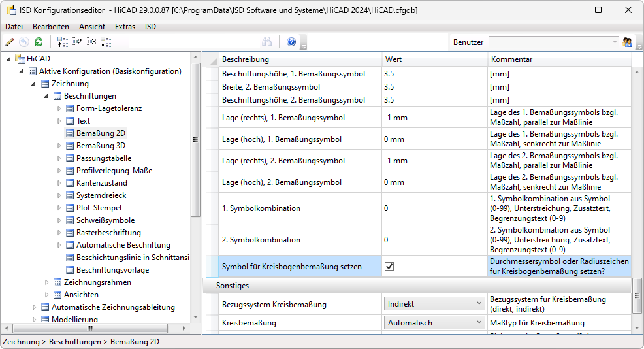Click the Sonstiges group header
The height and width of the screenshot is (349, 644).
[417, 286]
